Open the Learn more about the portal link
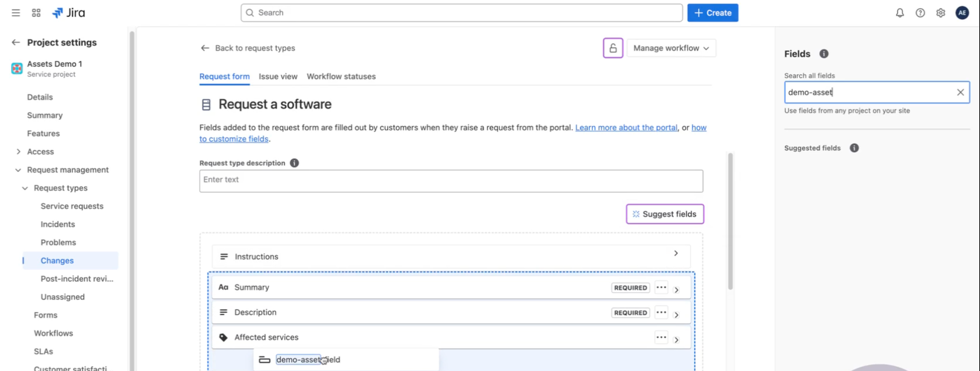This screenshot has height=371, width=980. coord(626,128)
